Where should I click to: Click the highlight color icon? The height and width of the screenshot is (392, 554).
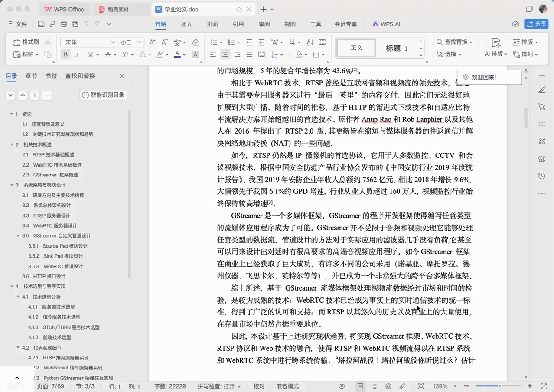(x=160, y=54)
